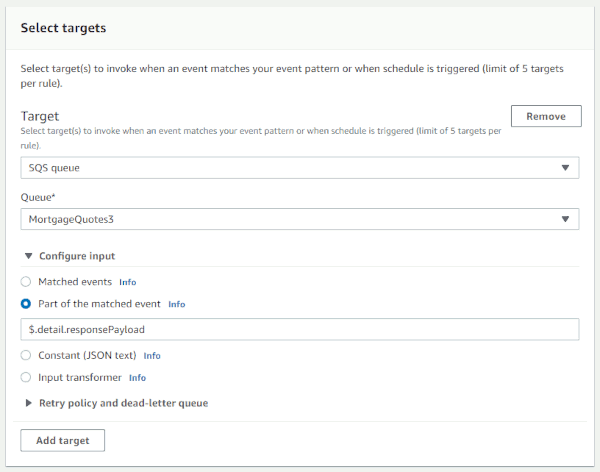Open Info link beside Matched events
This screenshot has height=472, width=600.
coord(127,282)
